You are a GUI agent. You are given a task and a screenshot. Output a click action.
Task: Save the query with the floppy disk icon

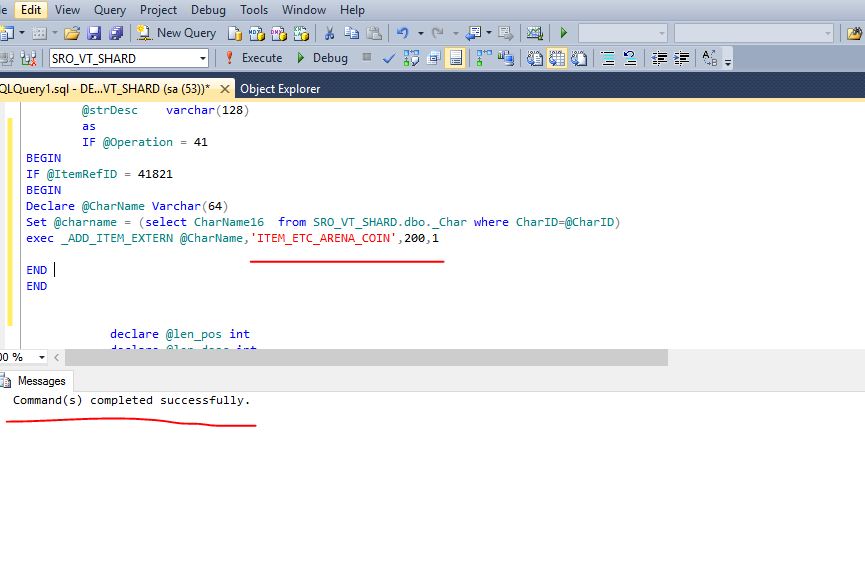pyautogui.click(x=95, y=33)
